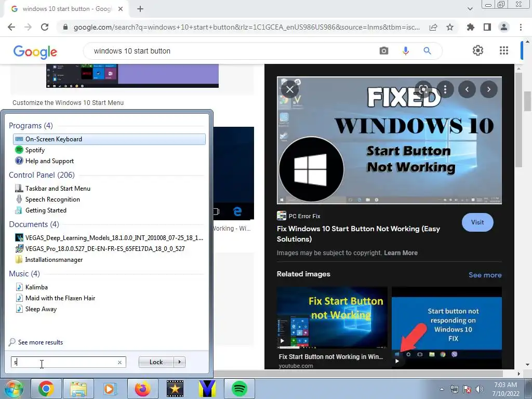The width and height of the screenshot is (532, 399).
Task: Show hidden tray icons arrow
Action: pos(442,389)
